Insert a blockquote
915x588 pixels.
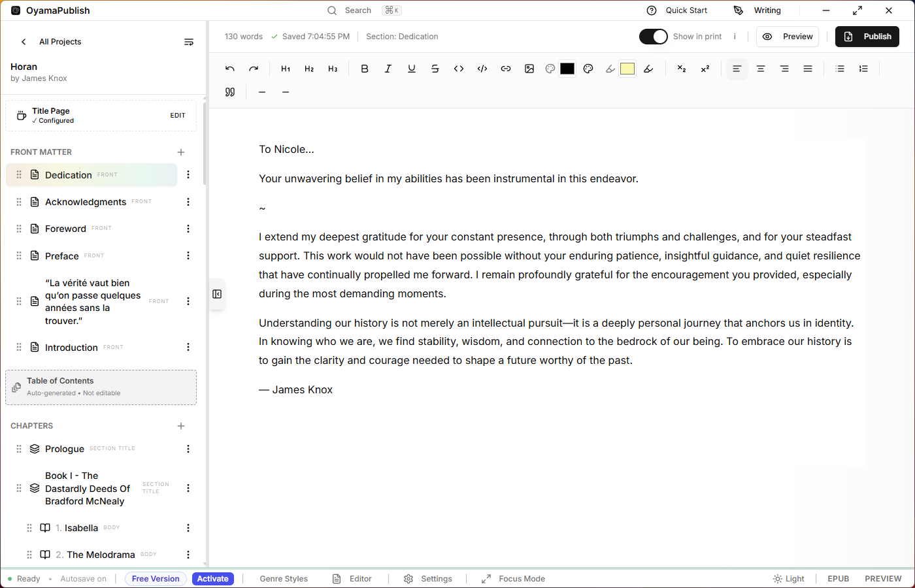tap(229, 91)
